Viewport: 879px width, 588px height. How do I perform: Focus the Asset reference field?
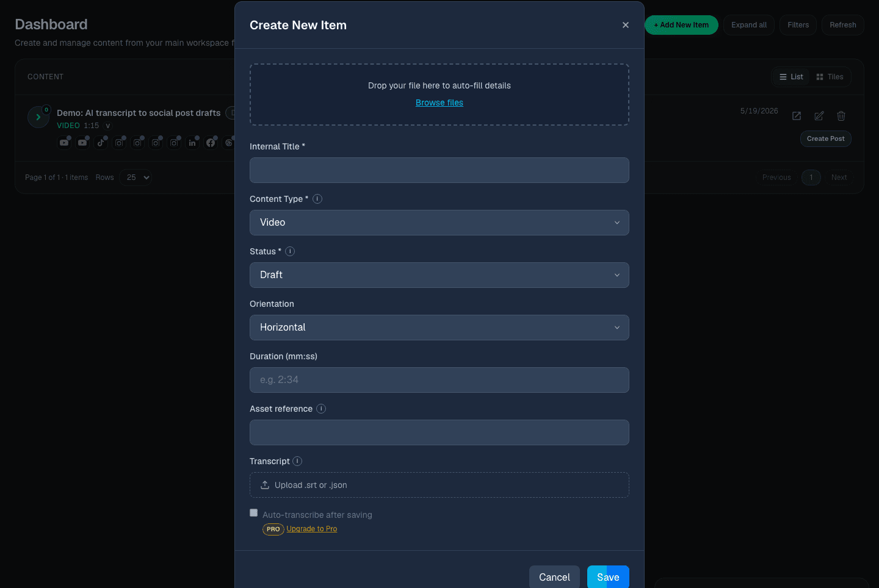coord(440,432)
